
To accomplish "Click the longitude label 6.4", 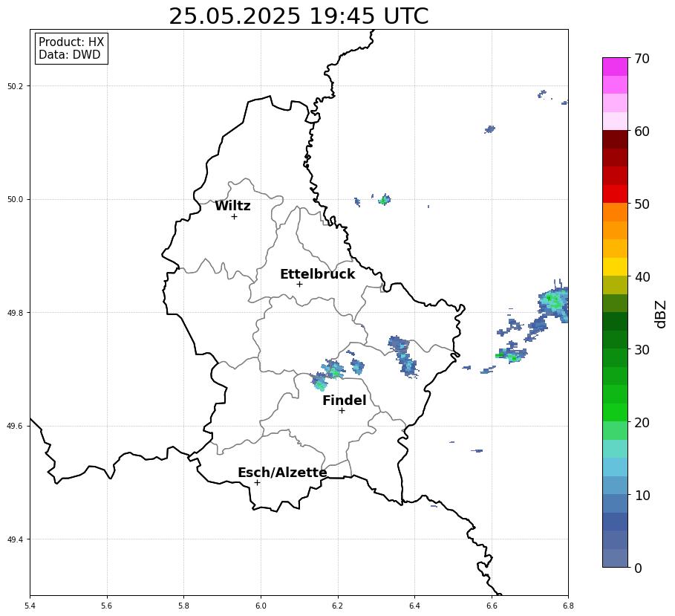I will click(x=414, y=606).
